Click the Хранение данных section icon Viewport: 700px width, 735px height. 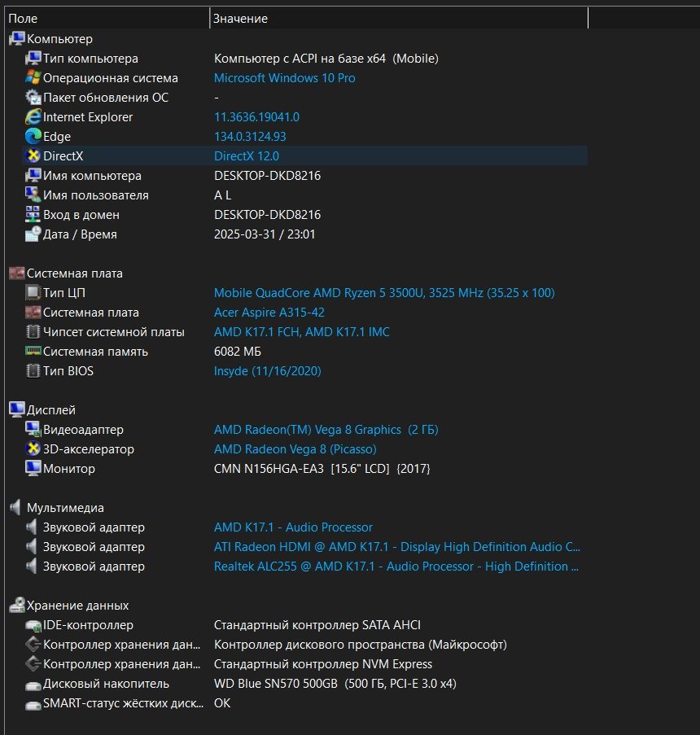(x=17, y=605)
